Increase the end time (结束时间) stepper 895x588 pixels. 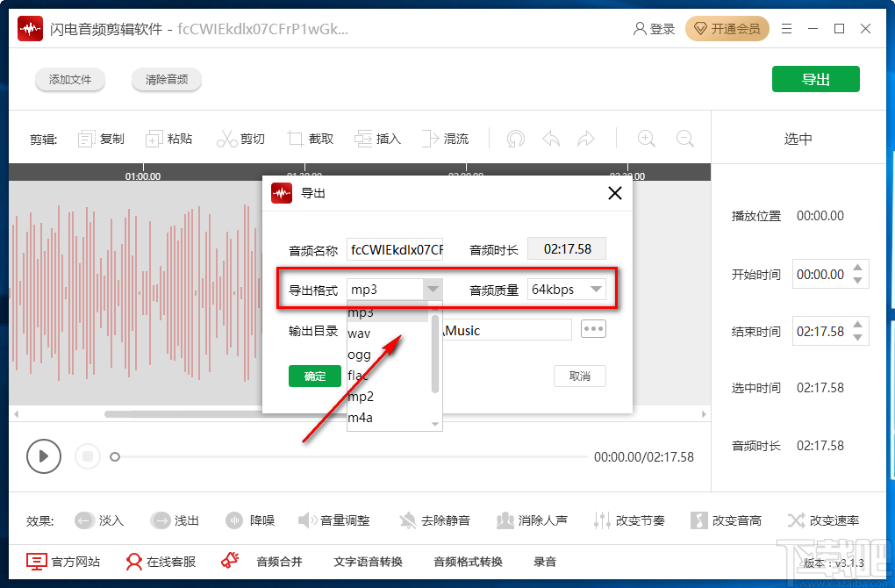(857, 324)
